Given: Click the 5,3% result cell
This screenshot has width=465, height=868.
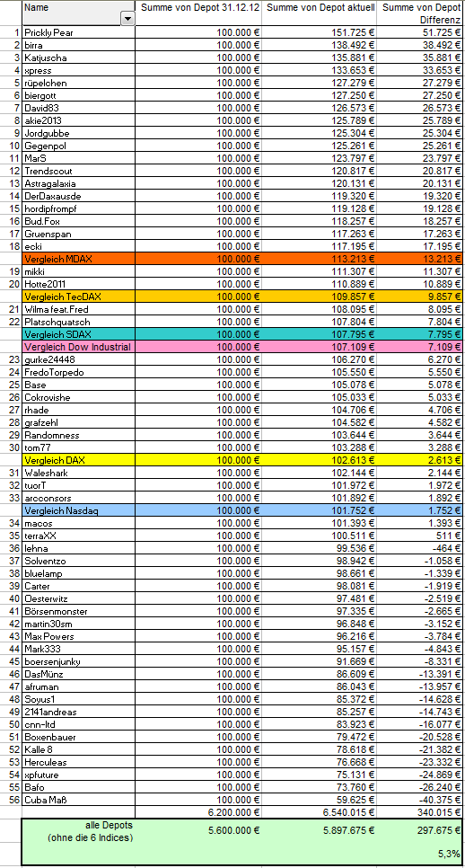Looking at the screenshot, I should coord(421,854).
